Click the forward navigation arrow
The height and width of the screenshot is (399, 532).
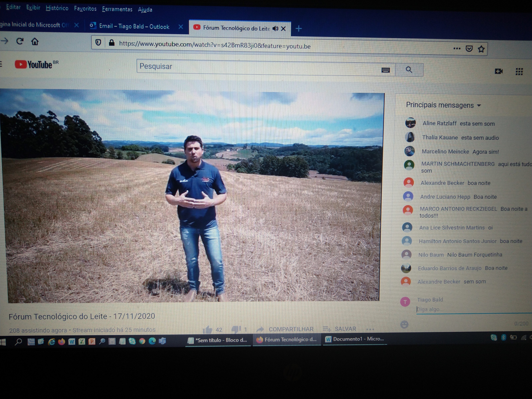[4, 41]
